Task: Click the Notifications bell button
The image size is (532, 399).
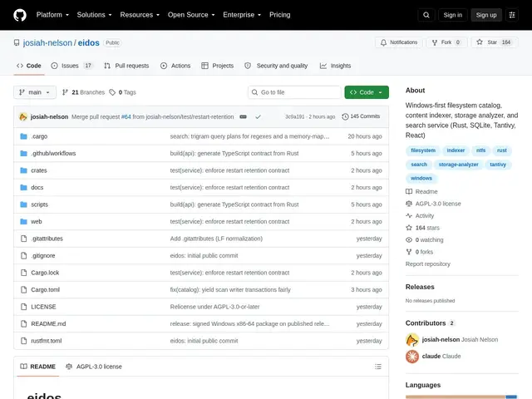Action: click(x=399, y=42)
